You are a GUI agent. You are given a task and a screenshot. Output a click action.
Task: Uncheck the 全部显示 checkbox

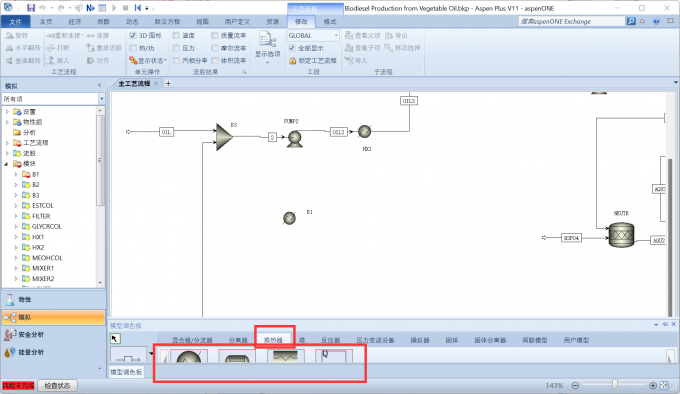click(x=292, y=48)
